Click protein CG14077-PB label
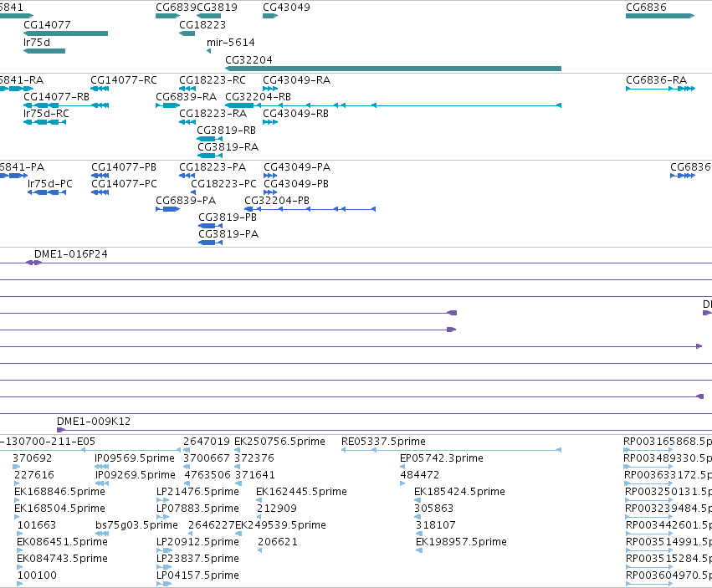Image resolution: width=712 pixels, height=588 pixels. pos(124,167)
